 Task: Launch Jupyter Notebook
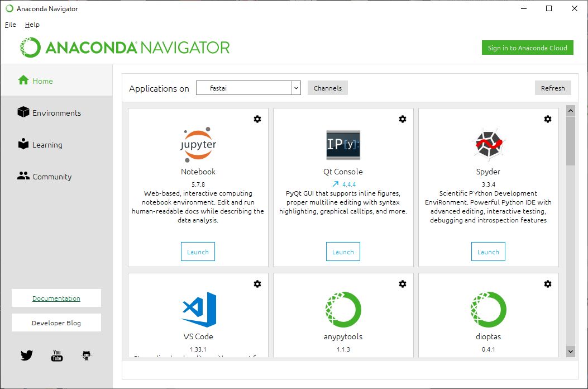tap(198, 252)
